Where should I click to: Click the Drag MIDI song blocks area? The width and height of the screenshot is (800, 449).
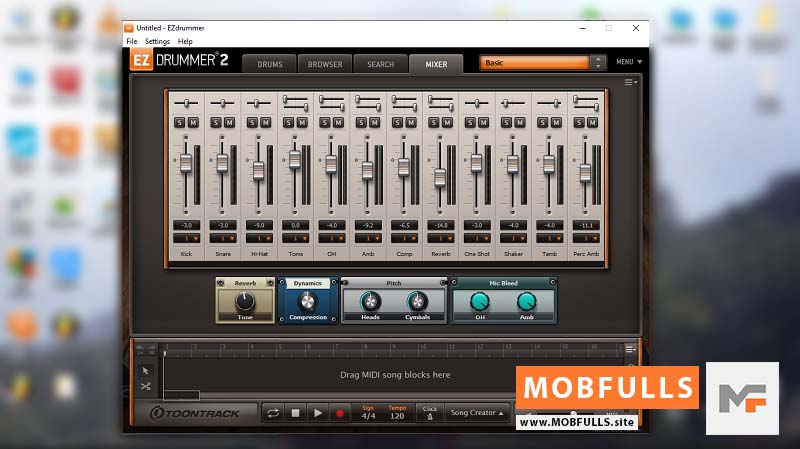(x=395, y=375)
